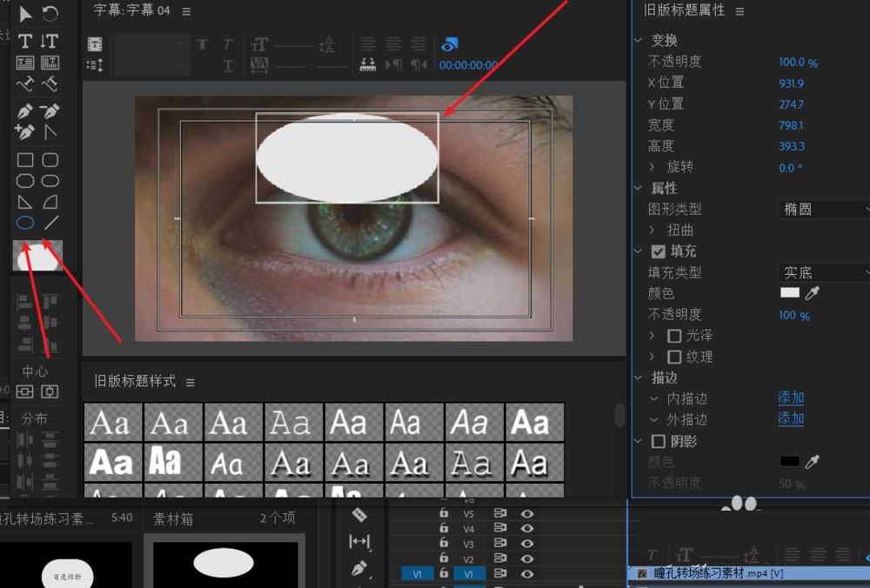
Task: Select the Ellipse drawing tool
Action: [x=25, y=223]
